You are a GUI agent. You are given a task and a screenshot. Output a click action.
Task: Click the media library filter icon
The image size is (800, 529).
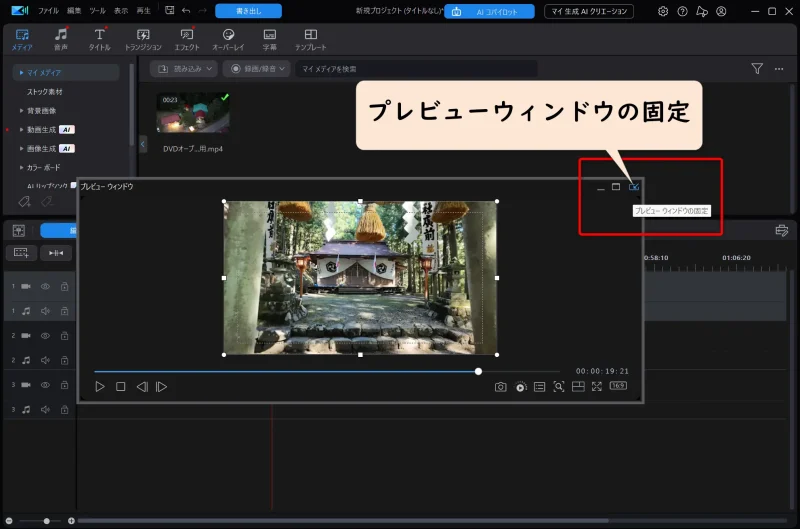coord(757,68)
